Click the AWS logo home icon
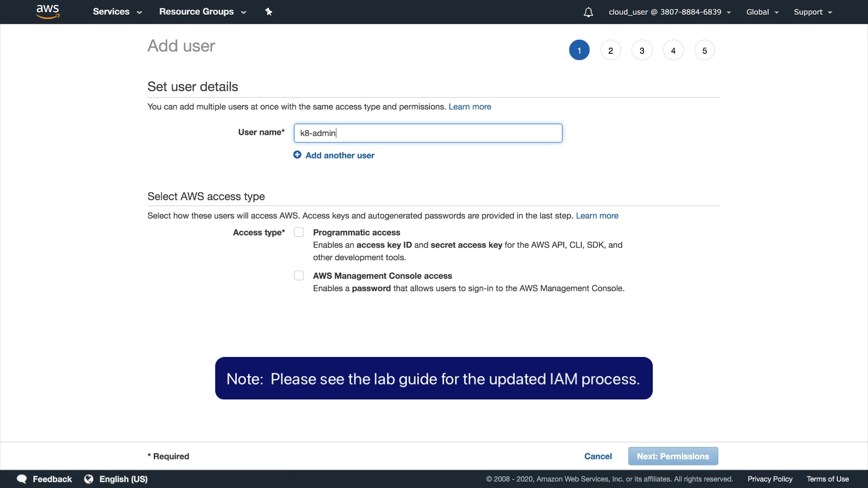 pyautogui.click(x=48, y=12)
